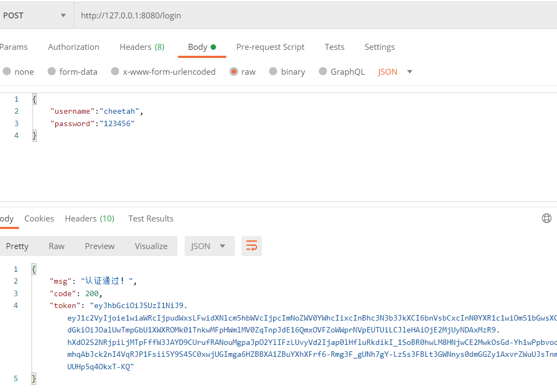Open the request Headers (8) tab
Viewport: 557px width, 392px height.
pyautogui.click(x=142, y=47)
